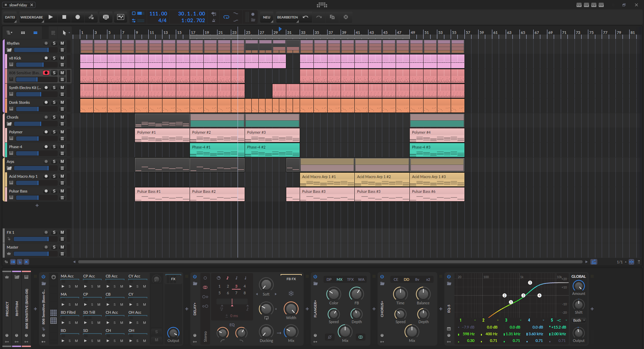This screenshot has height=349, width=644.
Task: Select ping-pong stereo mode in Delay+
Action: (205, 297)
